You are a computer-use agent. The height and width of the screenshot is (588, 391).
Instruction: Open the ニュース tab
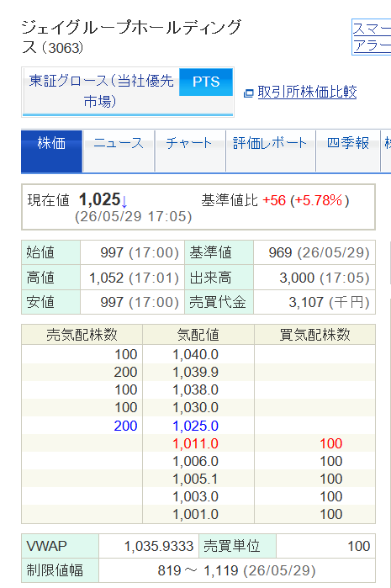pyautogui.click(x=119, y=151)
